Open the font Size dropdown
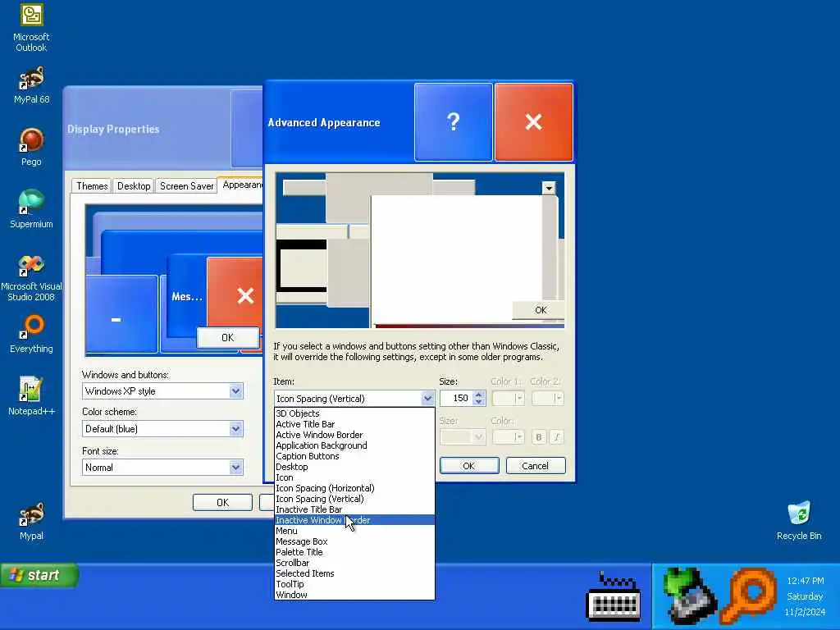 pos(463,437)
